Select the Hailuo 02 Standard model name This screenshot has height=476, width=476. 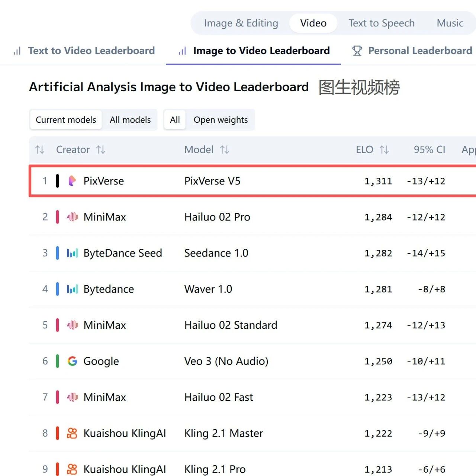[231, 325]
